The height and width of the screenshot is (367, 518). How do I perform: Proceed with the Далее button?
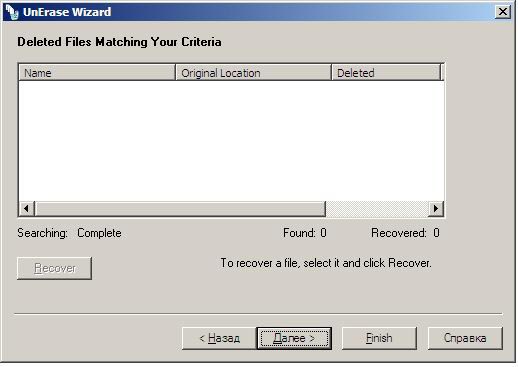pyautogui.click(x=294, y=338)
